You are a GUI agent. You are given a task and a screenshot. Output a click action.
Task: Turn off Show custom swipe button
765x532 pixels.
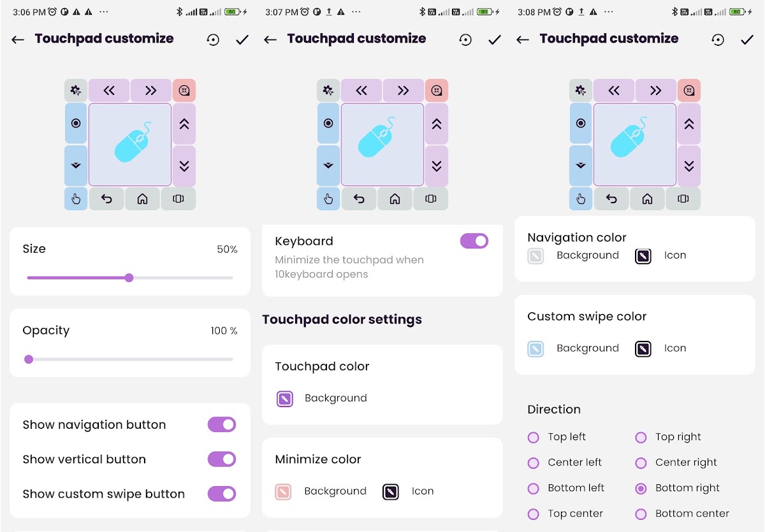pos(222,494)
